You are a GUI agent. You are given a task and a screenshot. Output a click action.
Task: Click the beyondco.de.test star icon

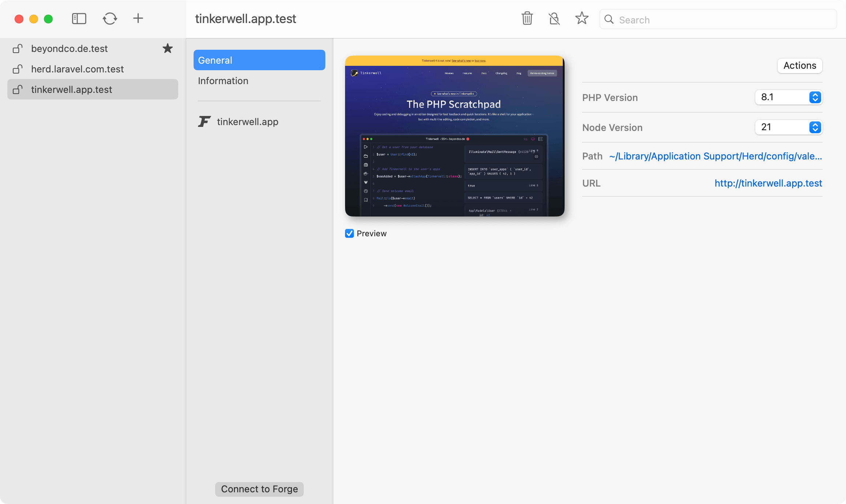(x=169, y=49)
